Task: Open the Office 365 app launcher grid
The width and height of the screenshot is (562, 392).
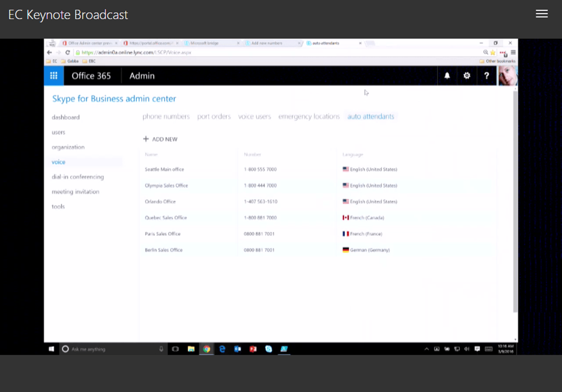Action: [54, 76]
